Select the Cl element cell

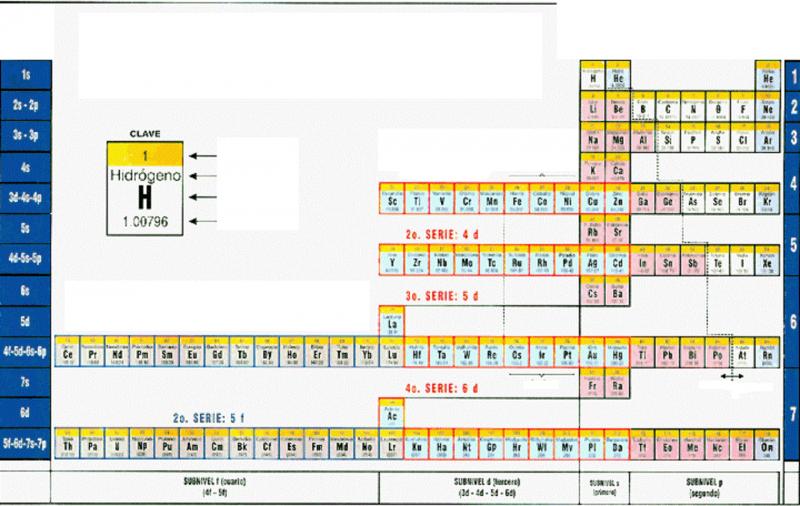[x=743, y=139]
